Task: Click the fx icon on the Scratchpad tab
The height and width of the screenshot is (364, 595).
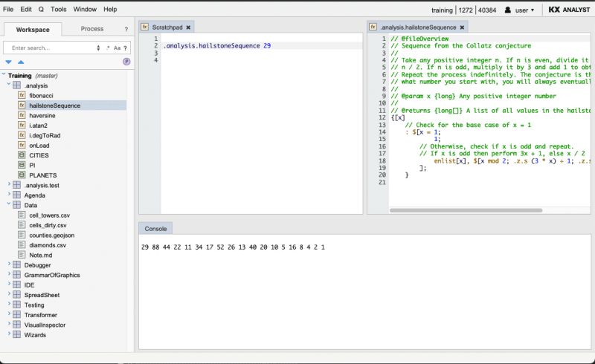Action: tap(144, 27)
